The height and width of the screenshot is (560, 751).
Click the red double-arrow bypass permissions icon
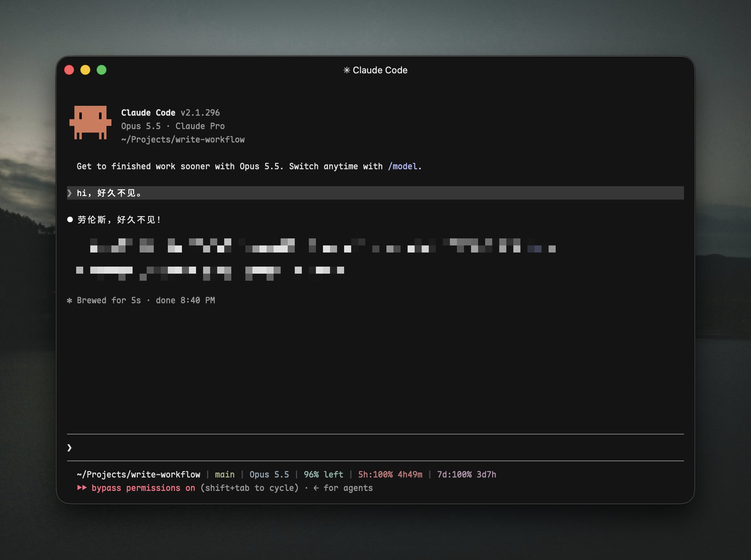[x=82, y=488]
